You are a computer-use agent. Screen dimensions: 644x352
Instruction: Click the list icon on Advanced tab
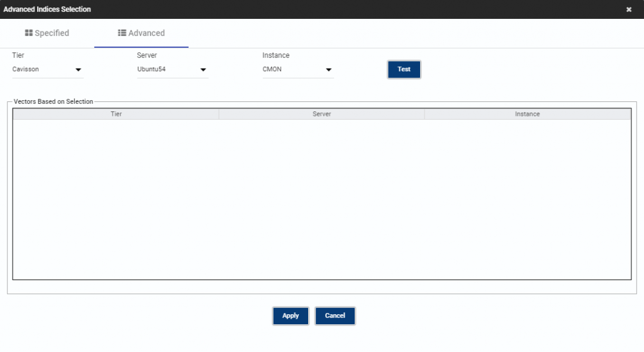click(x=122, y=33)
